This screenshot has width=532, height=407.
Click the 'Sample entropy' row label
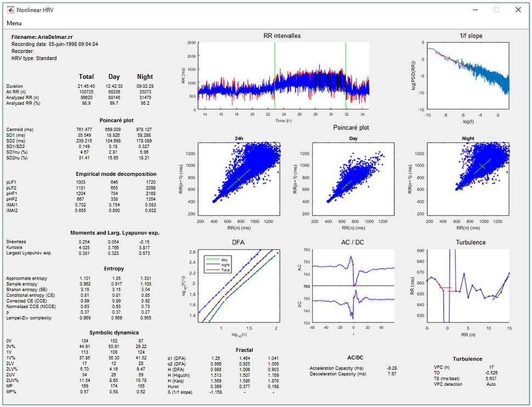tap(22, 284)
